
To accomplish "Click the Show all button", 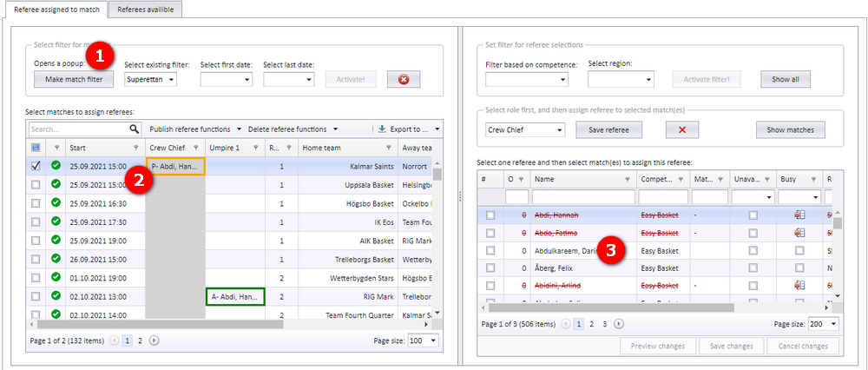I will [786, 79].
